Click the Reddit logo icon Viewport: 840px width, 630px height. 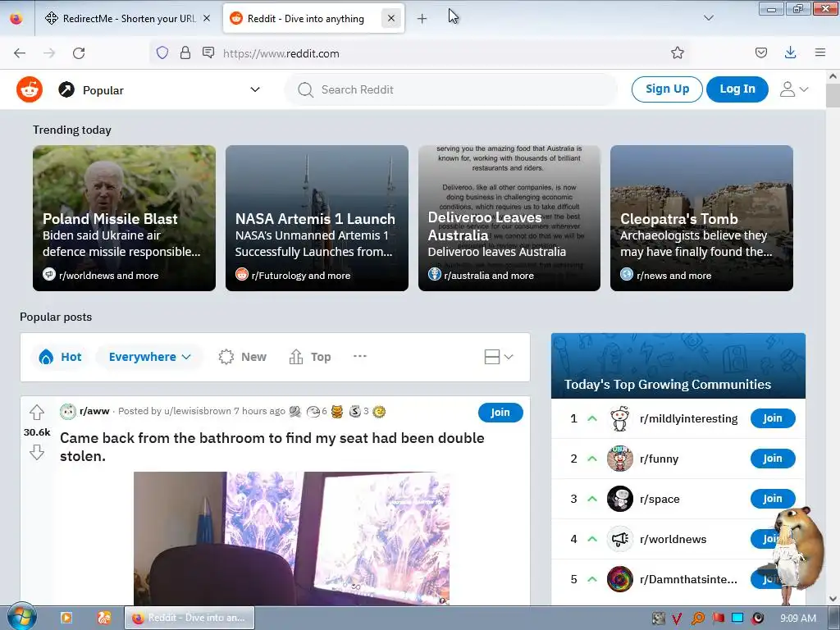tap(30, 89)
